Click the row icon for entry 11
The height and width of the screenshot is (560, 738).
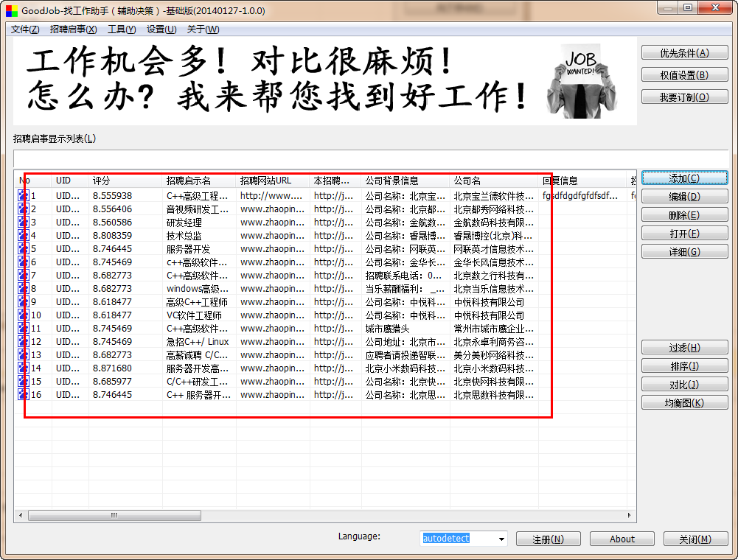(24, 328)
